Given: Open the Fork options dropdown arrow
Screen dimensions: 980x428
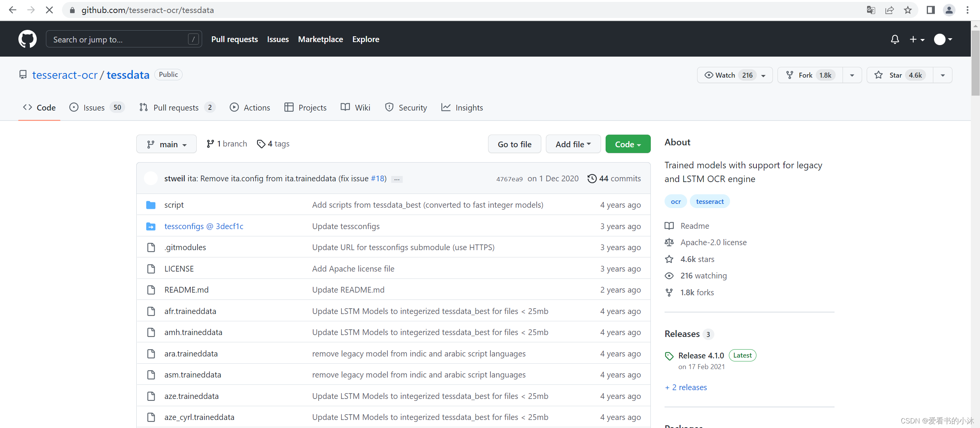Looking at the screenshot, I should coord(852,75).
